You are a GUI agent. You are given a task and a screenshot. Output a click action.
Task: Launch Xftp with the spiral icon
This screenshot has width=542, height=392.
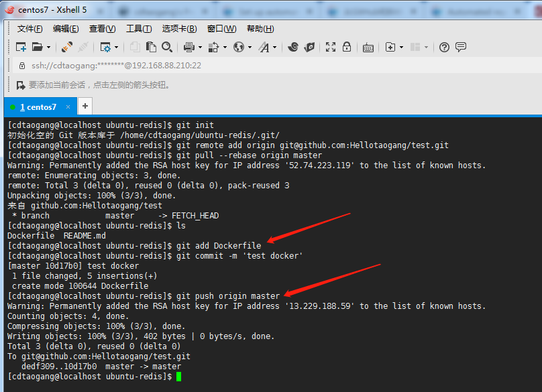[x=293, y=47]
